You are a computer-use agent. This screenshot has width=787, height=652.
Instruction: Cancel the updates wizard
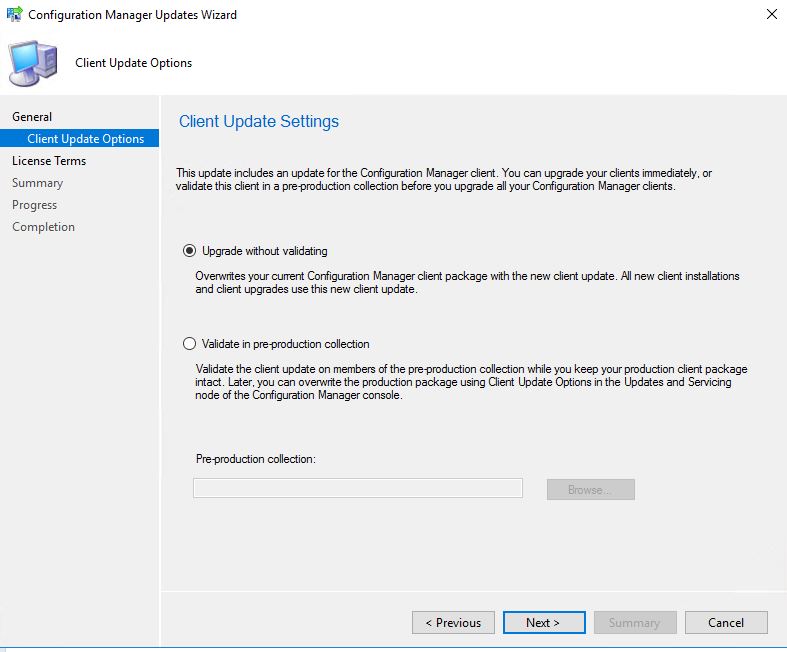(726, 622)
